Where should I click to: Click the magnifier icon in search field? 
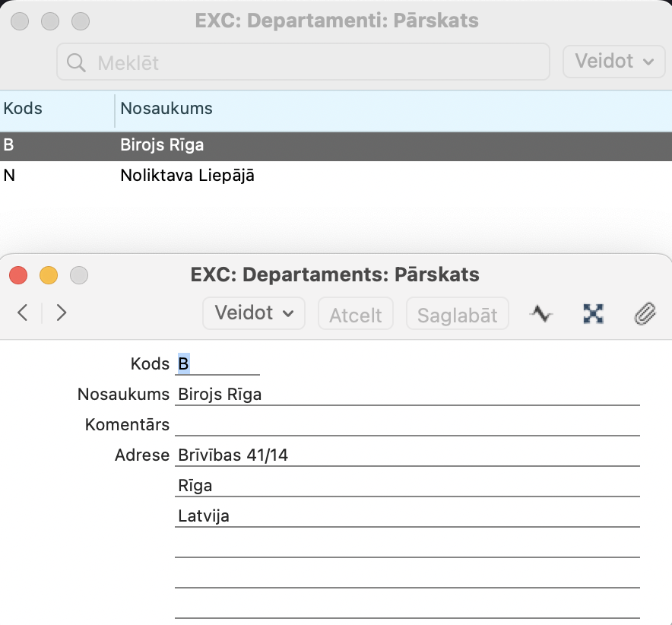point(76,62)
